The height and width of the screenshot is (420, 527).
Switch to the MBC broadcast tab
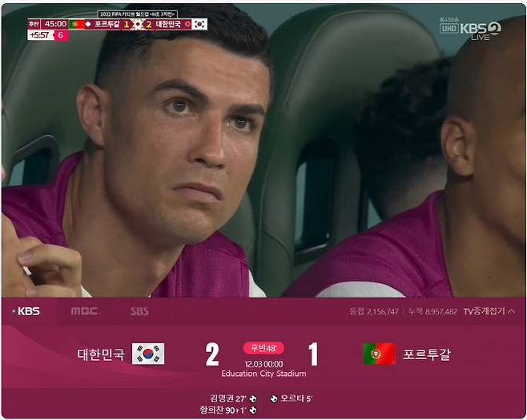(x=84, y=311)
